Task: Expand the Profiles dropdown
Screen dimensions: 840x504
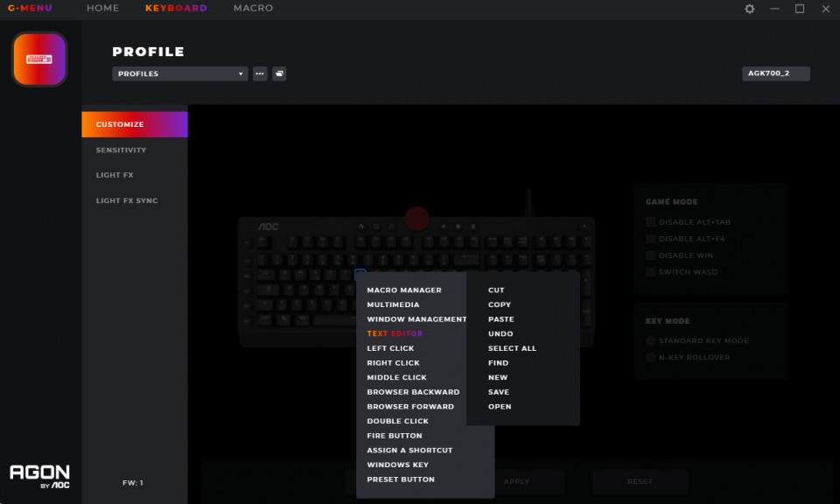Action: pos(180,73)
